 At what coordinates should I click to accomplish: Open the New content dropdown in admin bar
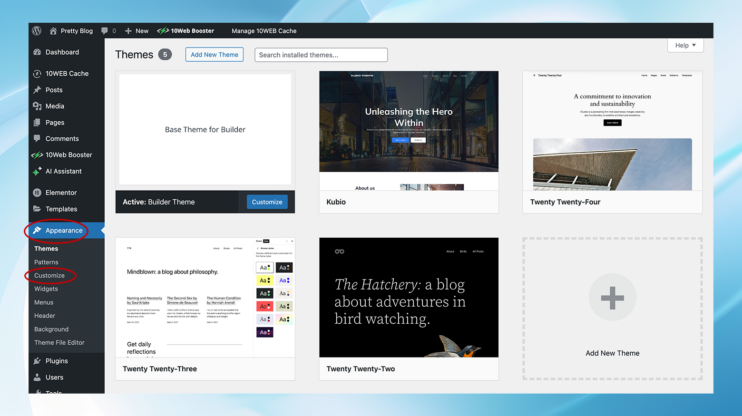click(136, 31)
